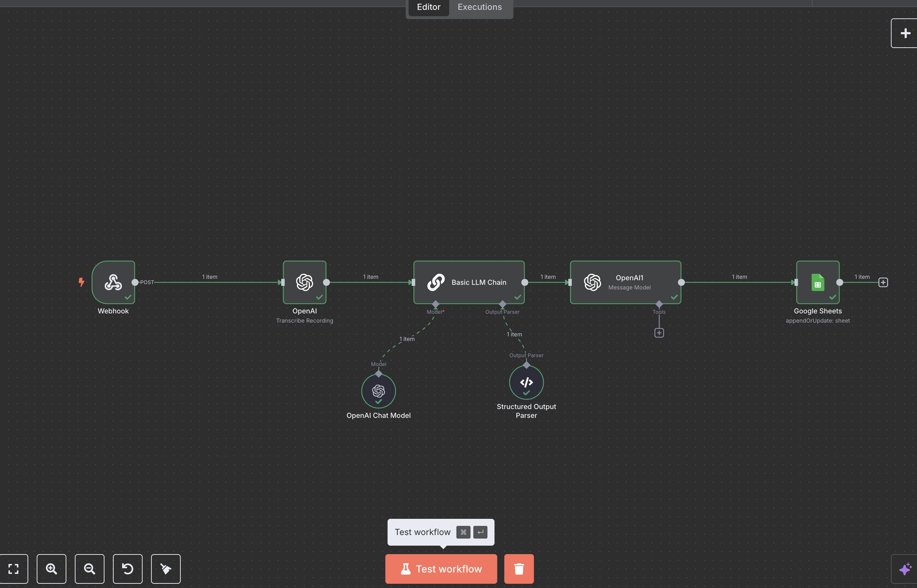The height and width of the screenshot is (588, 917).
Task: Click the OpenAI node output connector dot
Action: point(326,282)
